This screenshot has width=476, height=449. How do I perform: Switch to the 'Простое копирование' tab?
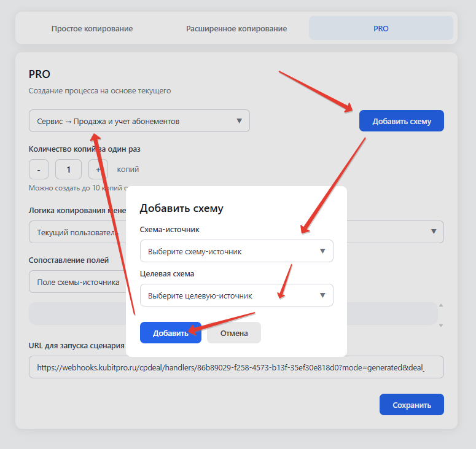[x=92, y=28]
